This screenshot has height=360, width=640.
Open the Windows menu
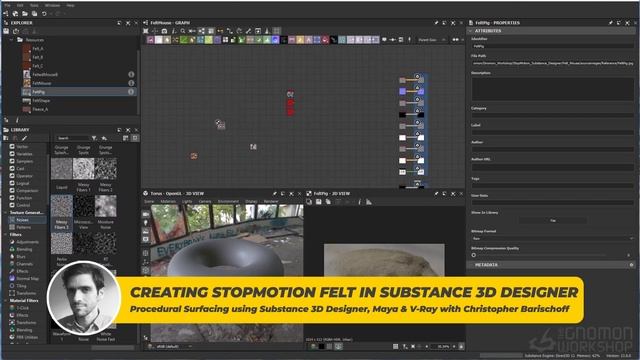click(x=52, y=5)
